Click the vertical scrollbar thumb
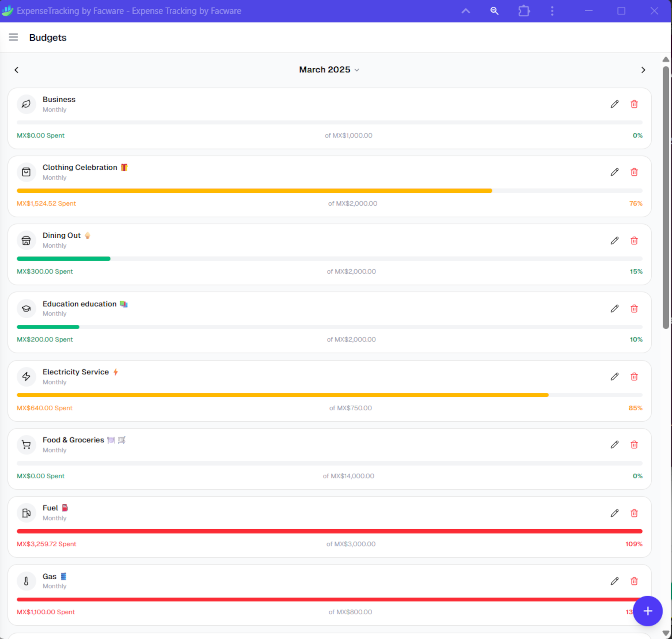This screenshot has height=639, width=672. coord(666,198)
